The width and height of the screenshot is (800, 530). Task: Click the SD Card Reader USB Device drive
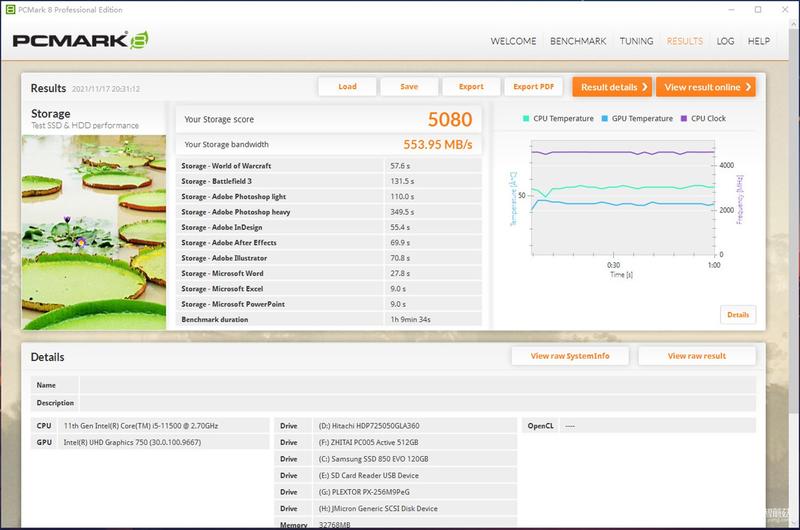click(x=414, y=475)
